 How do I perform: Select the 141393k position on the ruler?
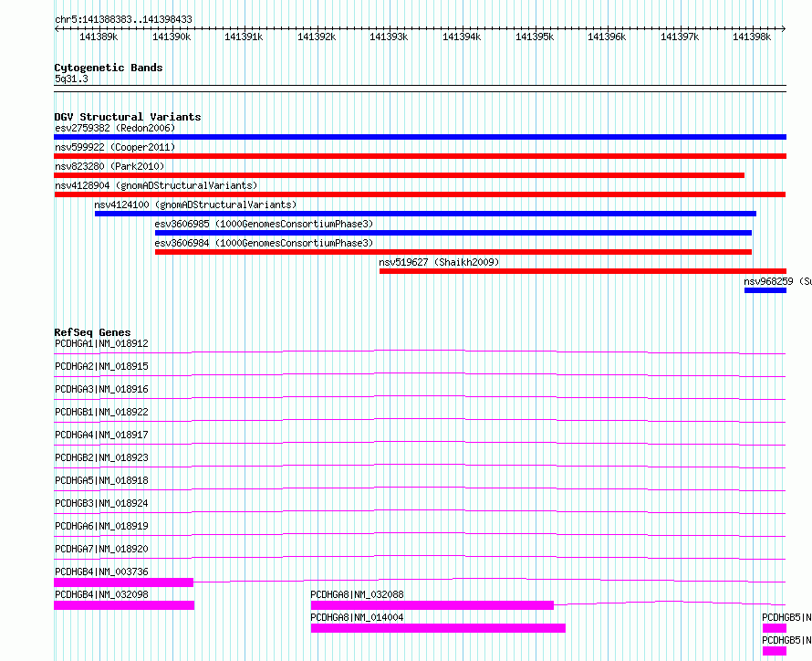pos(389,37)
